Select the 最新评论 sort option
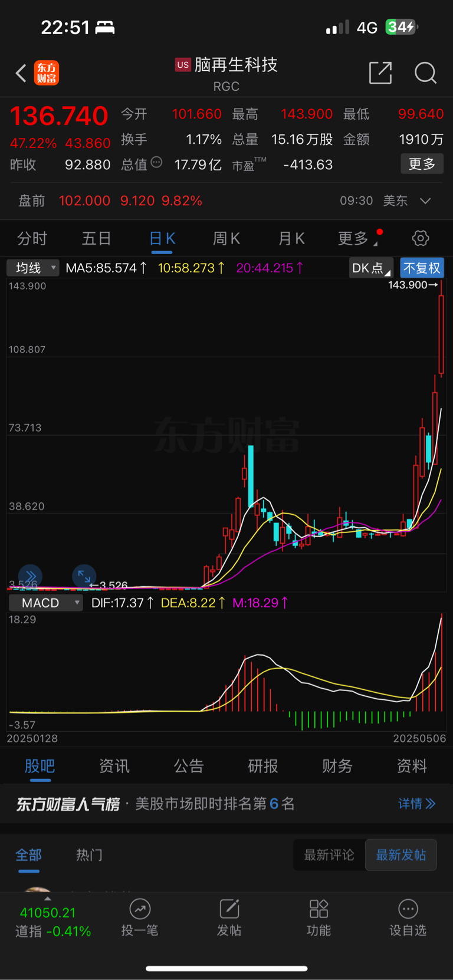The image size is (453, 980). pyautogui.click(x=329, y=855)
